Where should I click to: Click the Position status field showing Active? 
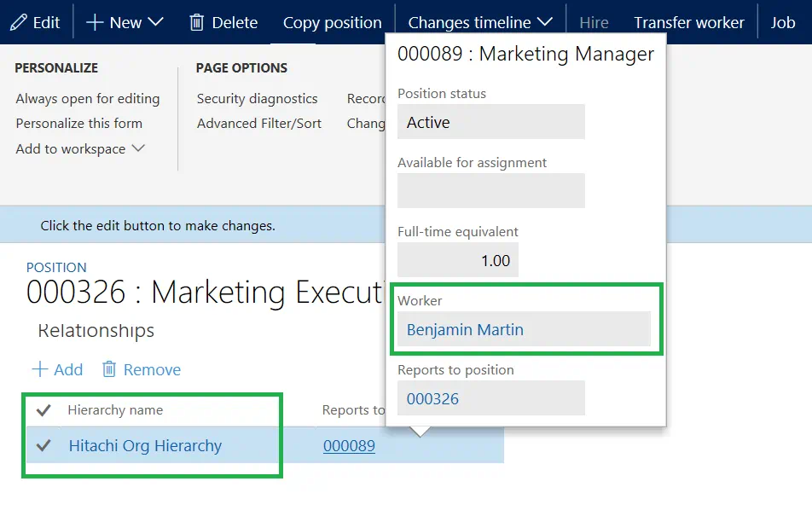(491, 122)
